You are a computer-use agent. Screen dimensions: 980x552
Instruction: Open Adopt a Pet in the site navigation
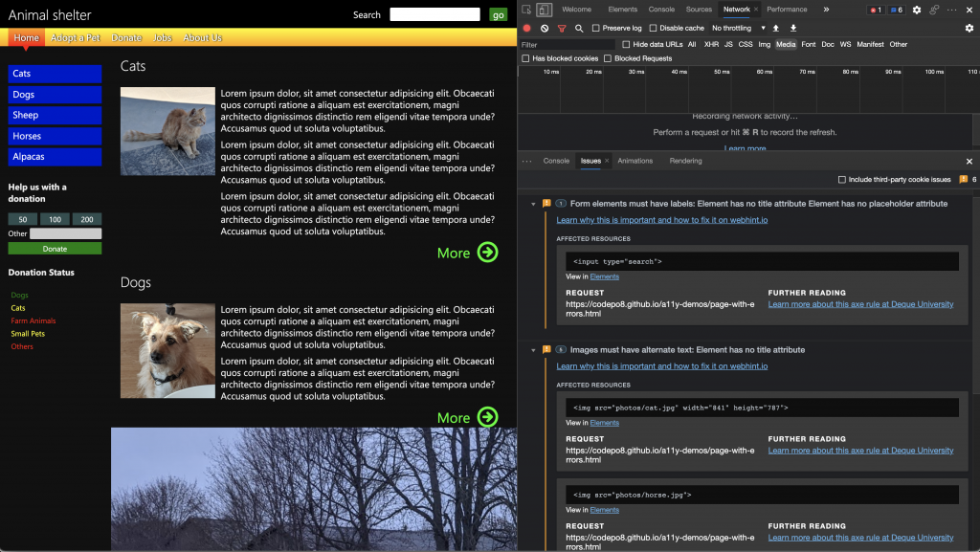click(x=75, y=37)
